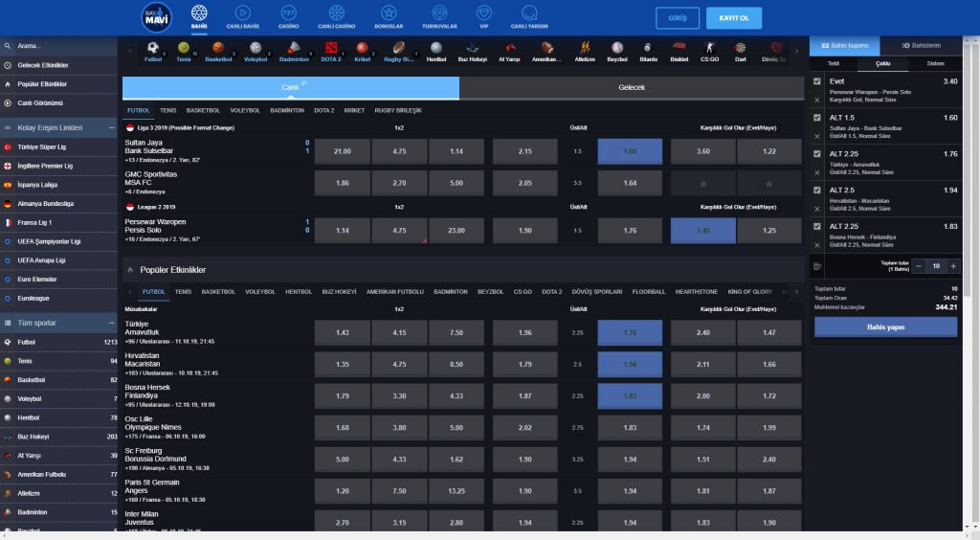The image size is (980, 540).
Task: Increase stake with the plus button
Action: coord(953,266)
